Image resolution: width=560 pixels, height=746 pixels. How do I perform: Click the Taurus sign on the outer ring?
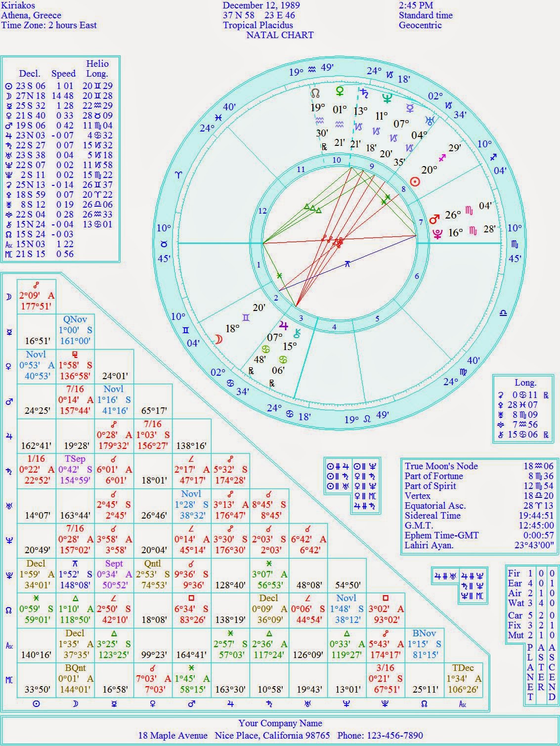164,243
